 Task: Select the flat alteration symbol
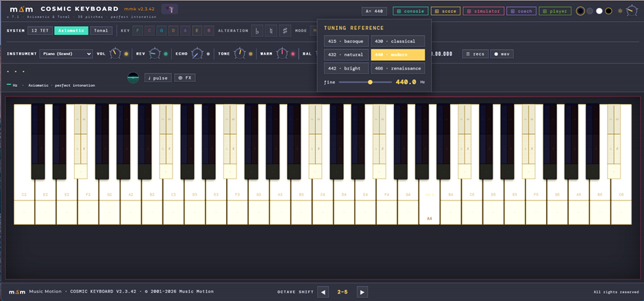(257, 30)
